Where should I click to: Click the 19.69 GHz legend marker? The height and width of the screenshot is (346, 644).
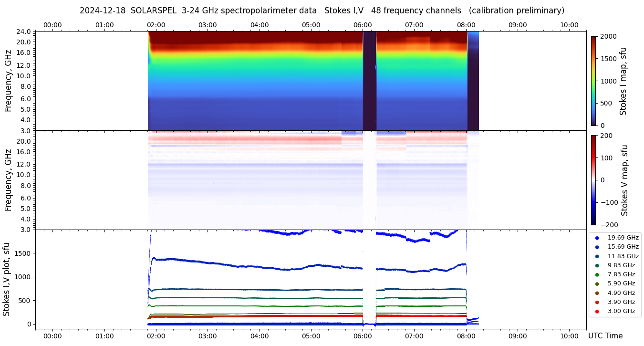coord(597,238)
